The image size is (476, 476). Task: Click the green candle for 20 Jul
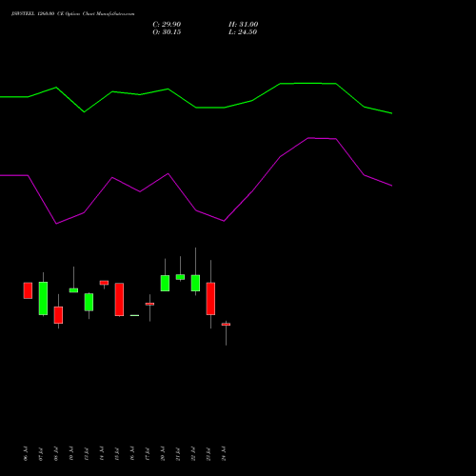point(165,283)
